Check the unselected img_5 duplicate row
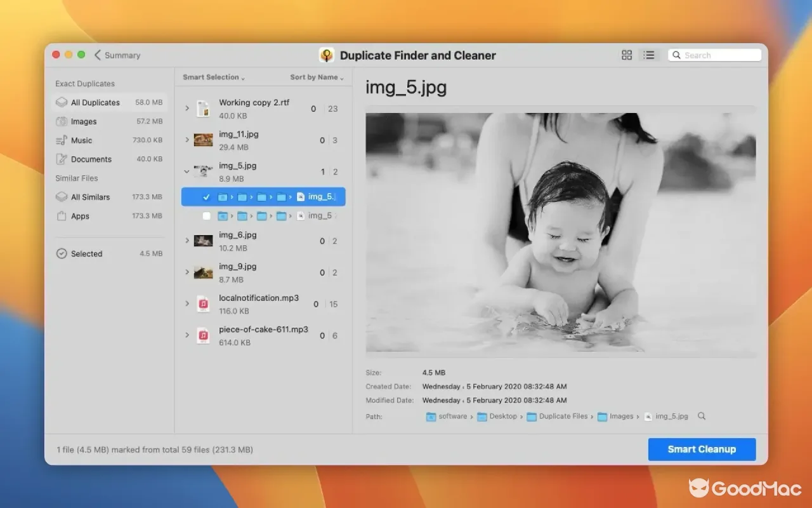The height and width of the screenshot is (508, 812). point(206,216)
